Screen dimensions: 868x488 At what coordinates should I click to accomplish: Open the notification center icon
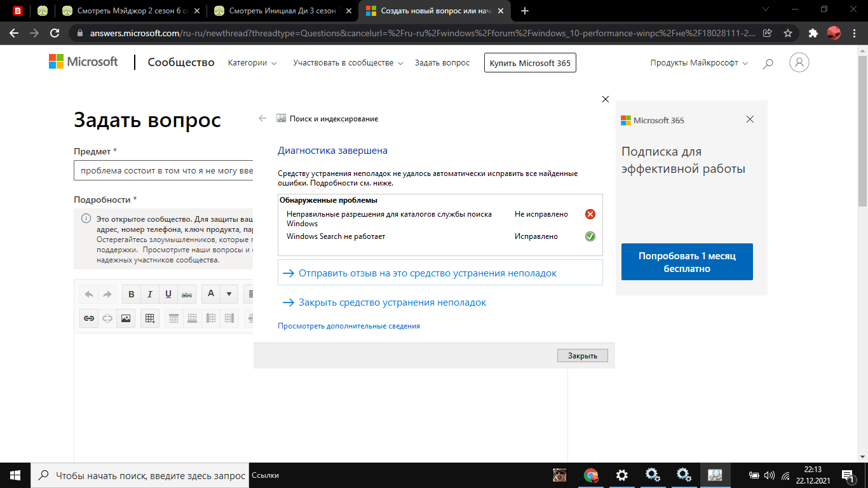coord(848,475)
